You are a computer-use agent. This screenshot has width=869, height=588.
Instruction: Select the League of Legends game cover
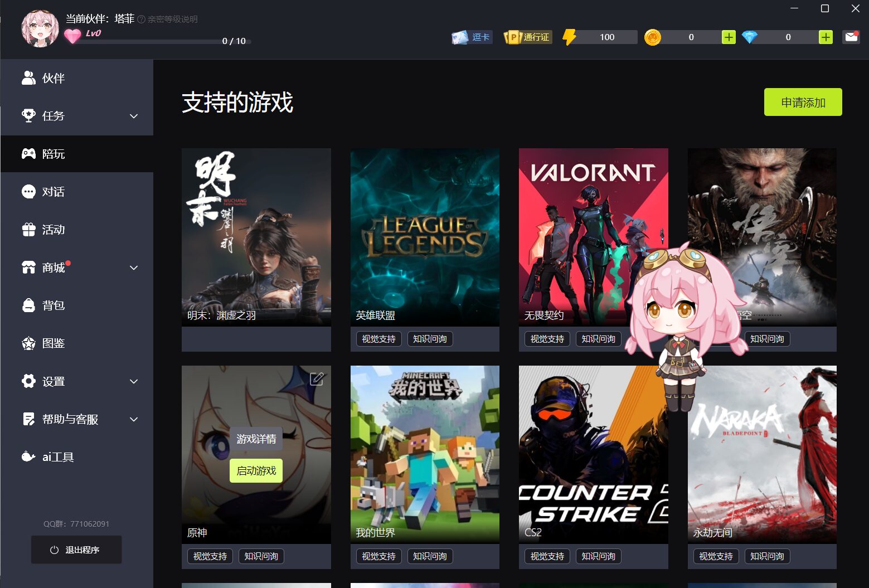click(x=425, y=237)
